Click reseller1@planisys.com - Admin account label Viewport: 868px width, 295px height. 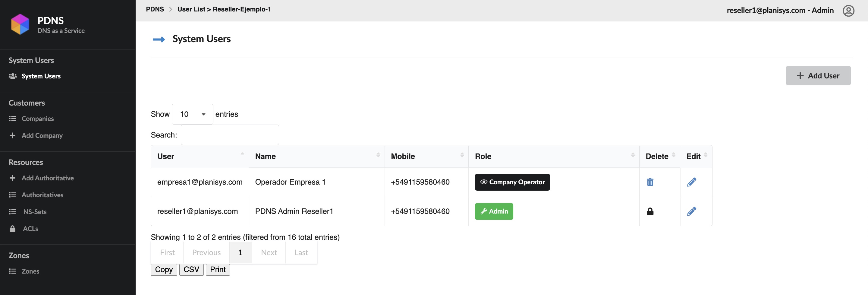tap(780, 11)
